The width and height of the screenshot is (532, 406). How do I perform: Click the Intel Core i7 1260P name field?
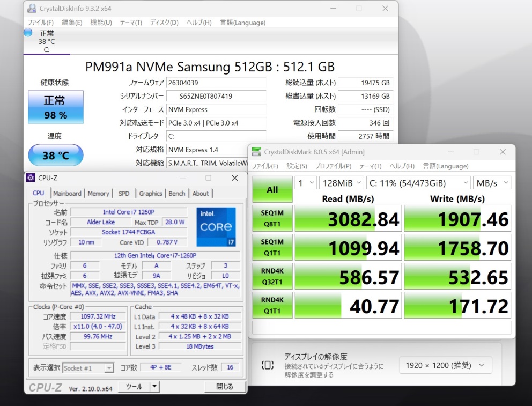[x=129, y=212]
